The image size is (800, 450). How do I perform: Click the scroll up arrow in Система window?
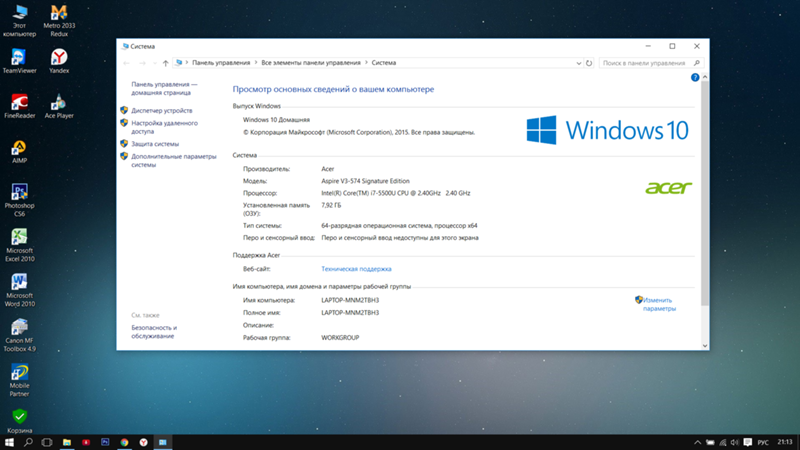point(705,77)
